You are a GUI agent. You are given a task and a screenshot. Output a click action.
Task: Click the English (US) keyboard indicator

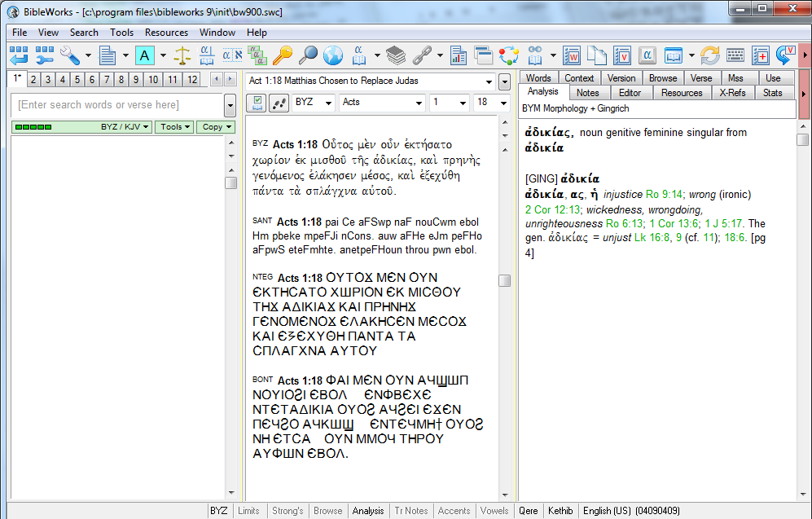[630, 511]
